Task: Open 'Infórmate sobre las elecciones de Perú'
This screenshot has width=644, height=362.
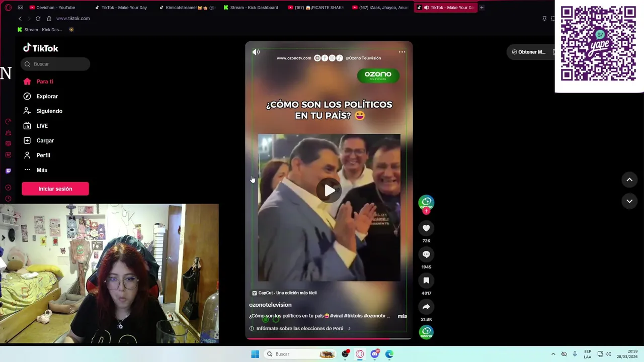Action: (x=300, y=328)
